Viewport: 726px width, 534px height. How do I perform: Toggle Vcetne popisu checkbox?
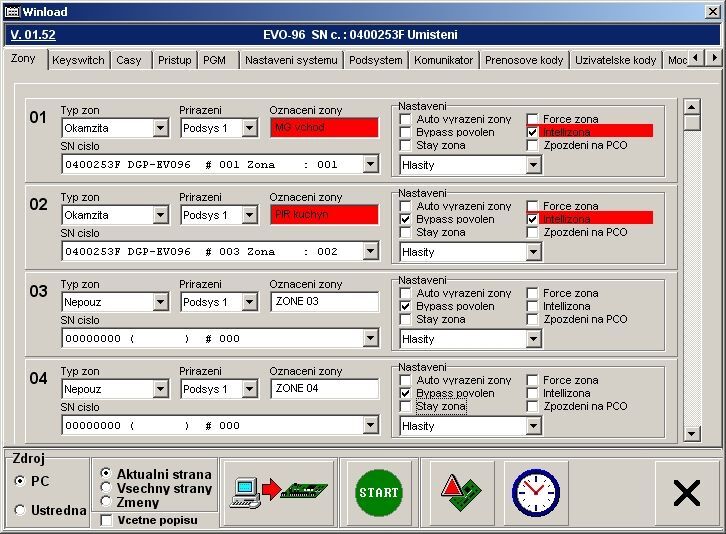[107, 520]
